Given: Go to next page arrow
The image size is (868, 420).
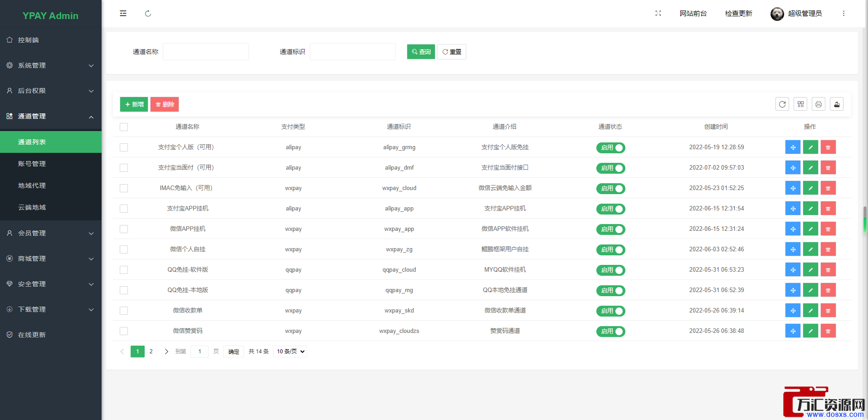Looking at the screenshot, I should [166, 352].
